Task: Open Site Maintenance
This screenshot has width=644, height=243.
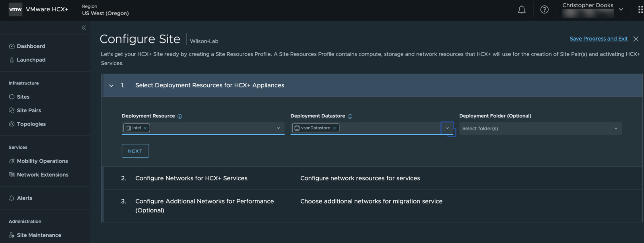Action: [39, 235]
